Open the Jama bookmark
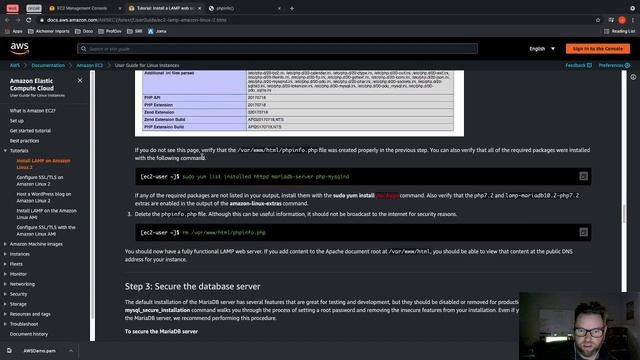This screenshot has width=640, height=360. point(157,31)
